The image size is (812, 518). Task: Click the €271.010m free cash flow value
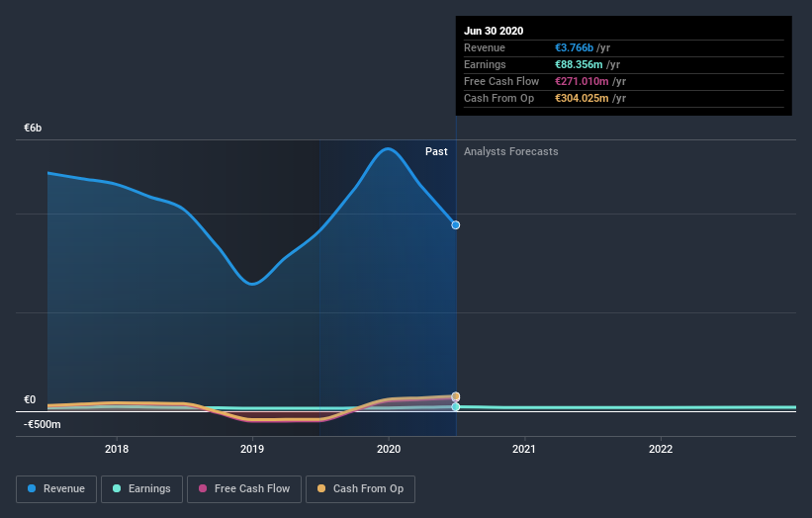coord(583,82)
